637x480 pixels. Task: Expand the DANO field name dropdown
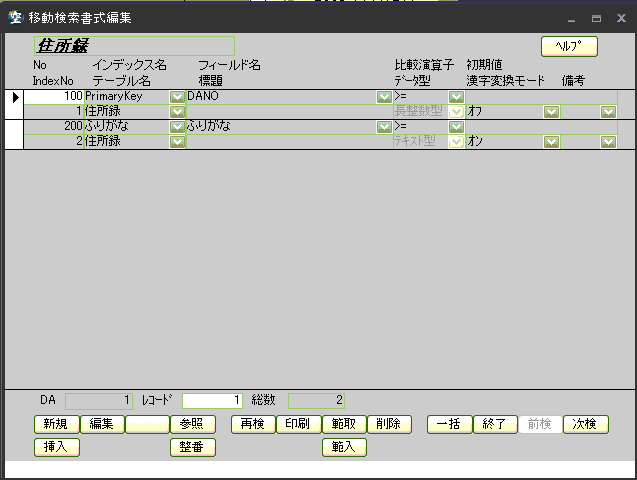(384, 97)
